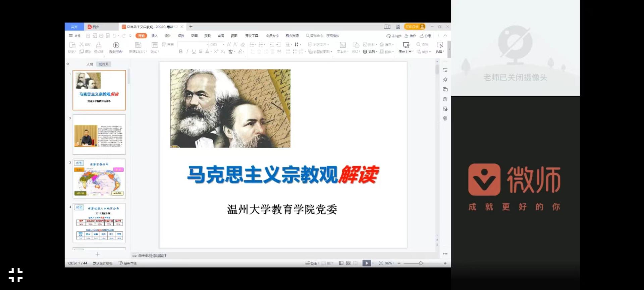Click the clear formatting eraser icon

pyautogui.click(x=243, y=44)
